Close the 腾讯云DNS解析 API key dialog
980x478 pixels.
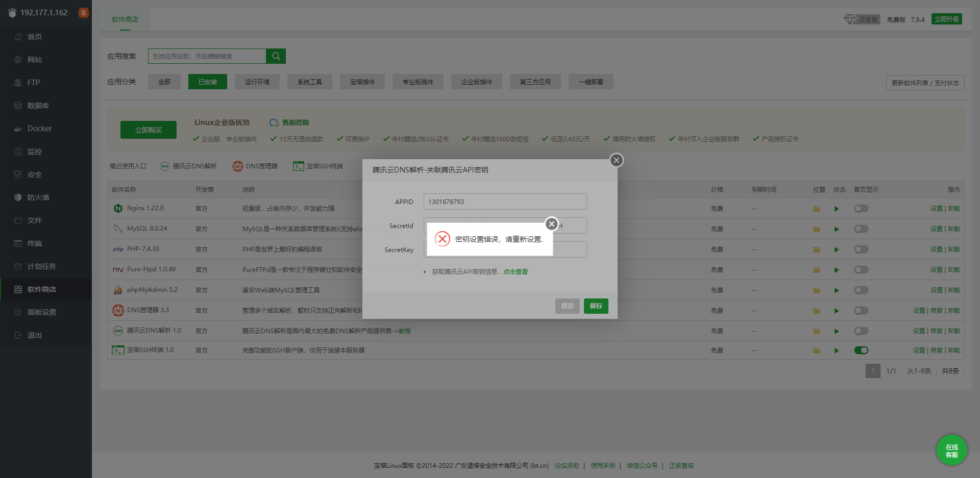click(x=617, y=160)
